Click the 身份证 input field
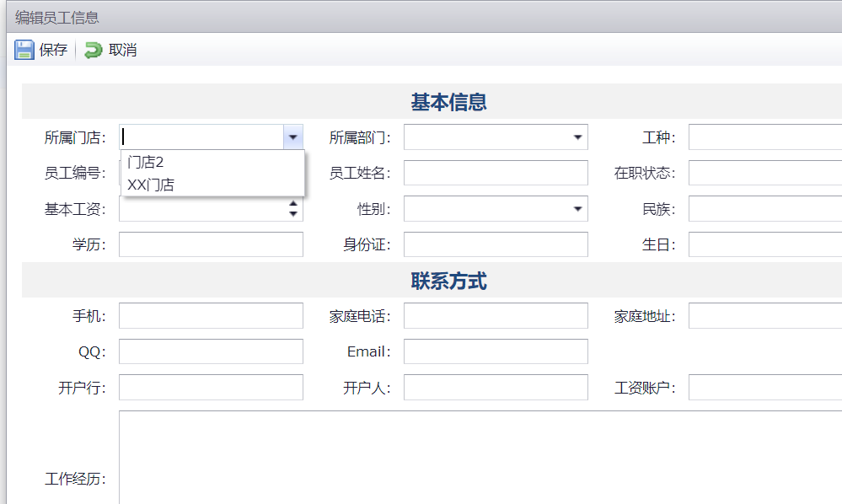This screenshot has height=504, width=842. pos(496,244)
